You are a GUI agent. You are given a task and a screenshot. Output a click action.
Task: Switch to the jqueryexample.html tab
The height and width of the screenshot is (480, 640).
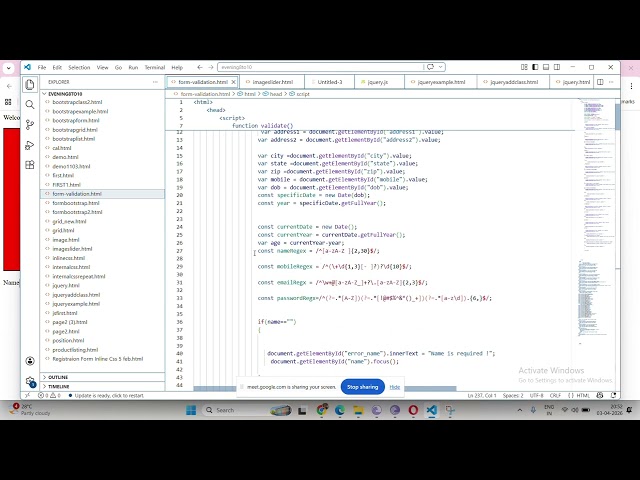[x=441, y=82]
